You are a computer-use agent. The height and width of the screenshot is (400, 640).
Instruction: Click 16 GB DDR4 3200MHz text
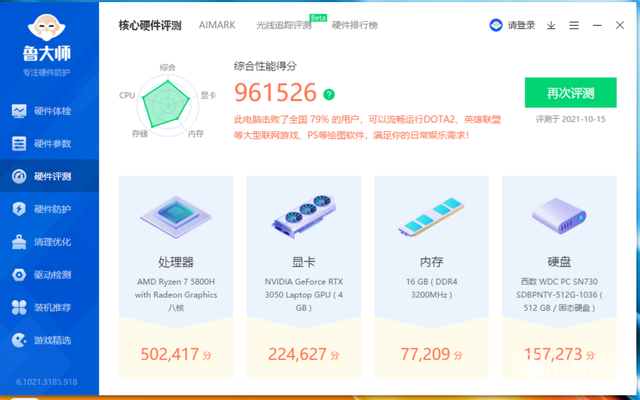(431, 288)
